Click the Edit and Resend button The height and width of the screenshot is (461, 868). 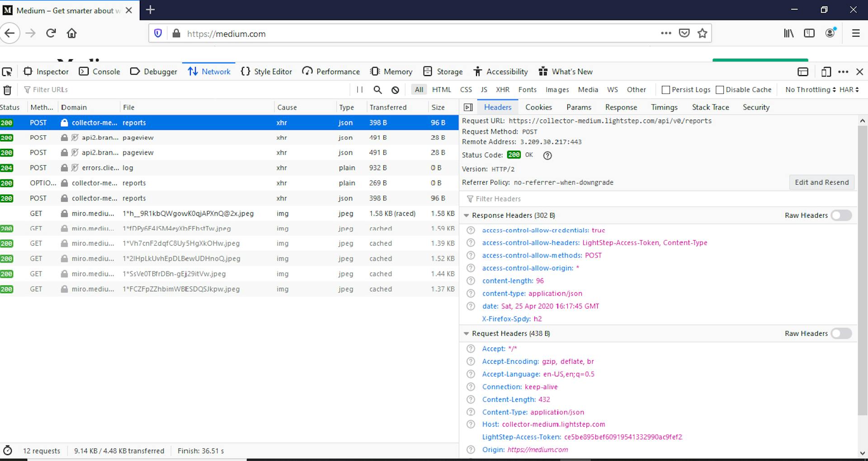coord(821,182)
